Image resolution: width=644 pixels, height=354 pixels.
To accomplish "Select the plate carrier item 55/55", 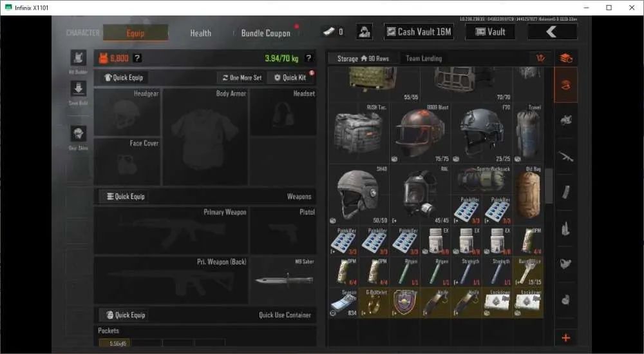I will click(374, 84).
